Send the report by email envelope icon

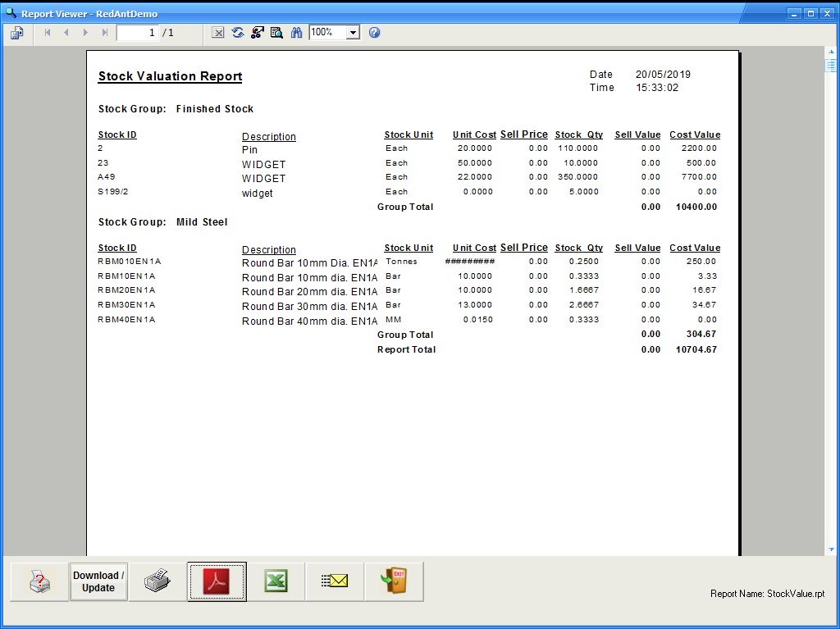pos(335,581)
